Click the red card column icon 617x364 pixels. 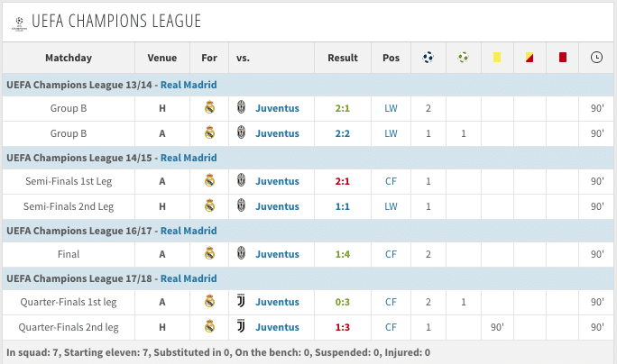[x=563, y=58]
